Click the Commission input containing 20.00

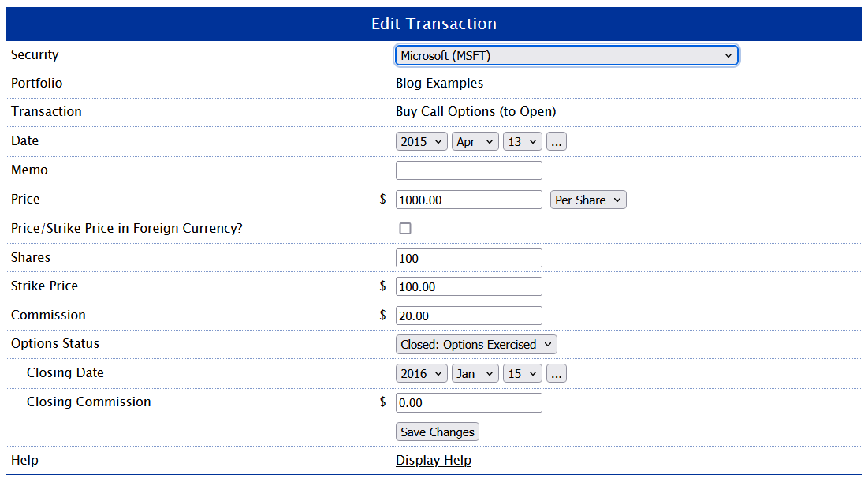point(468,316)
